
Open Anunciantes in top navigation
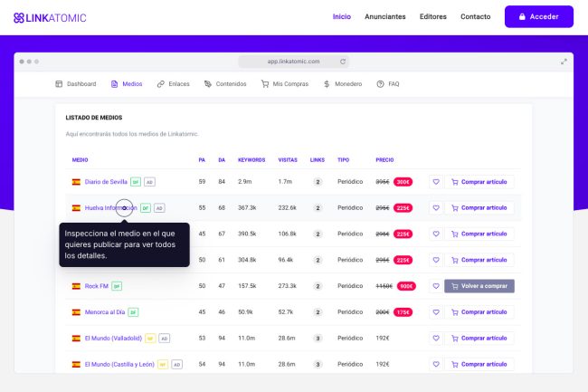384,16
